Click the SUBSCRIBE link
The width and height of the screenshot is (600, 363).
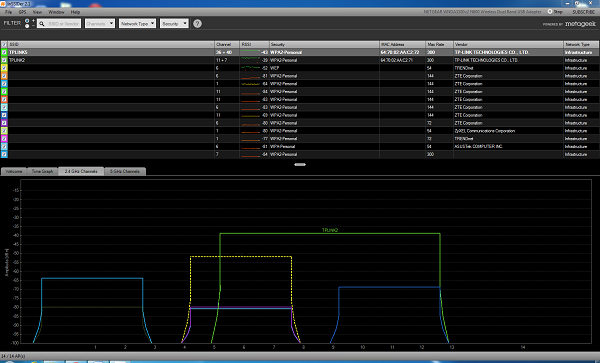584,12
